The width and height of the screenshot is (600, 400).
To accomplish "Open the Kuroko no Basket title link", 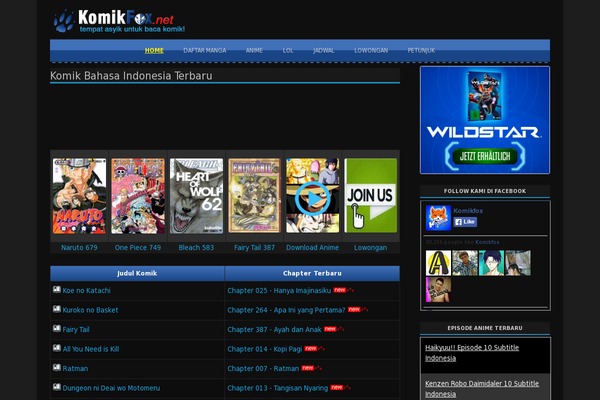I will tap(90, 310).
